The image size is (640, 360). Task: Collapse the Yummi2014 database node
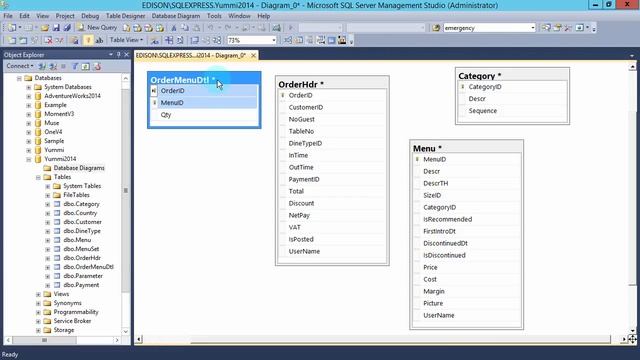[x=29, y=159]
